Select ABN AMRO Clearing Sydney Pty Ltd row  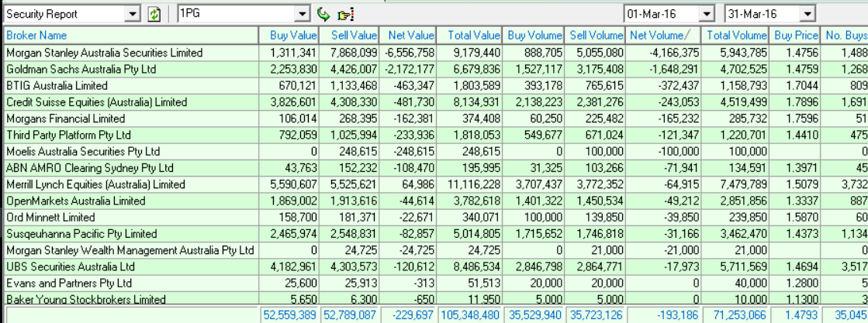pyautogui.click(x=436, y=168)
